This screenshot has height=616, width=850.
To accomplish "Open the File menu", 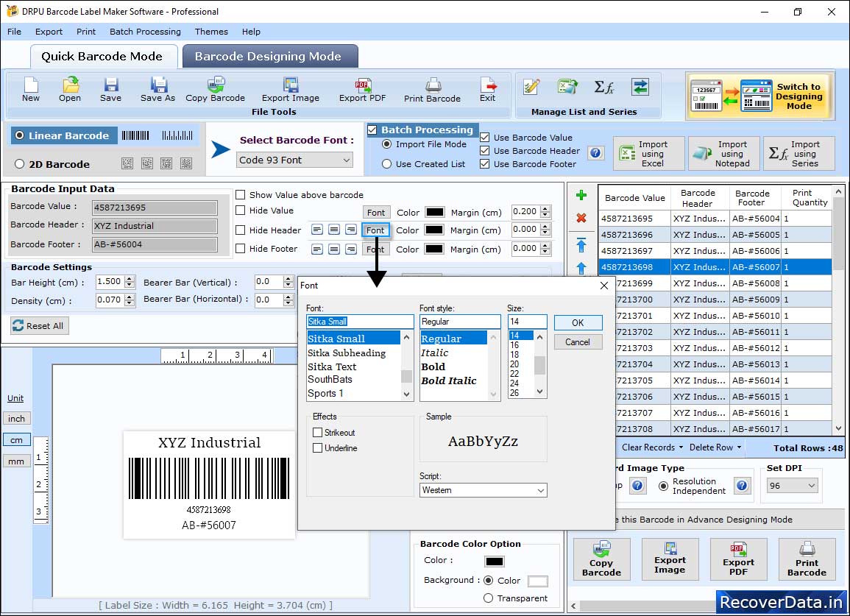I will [14, 32].
